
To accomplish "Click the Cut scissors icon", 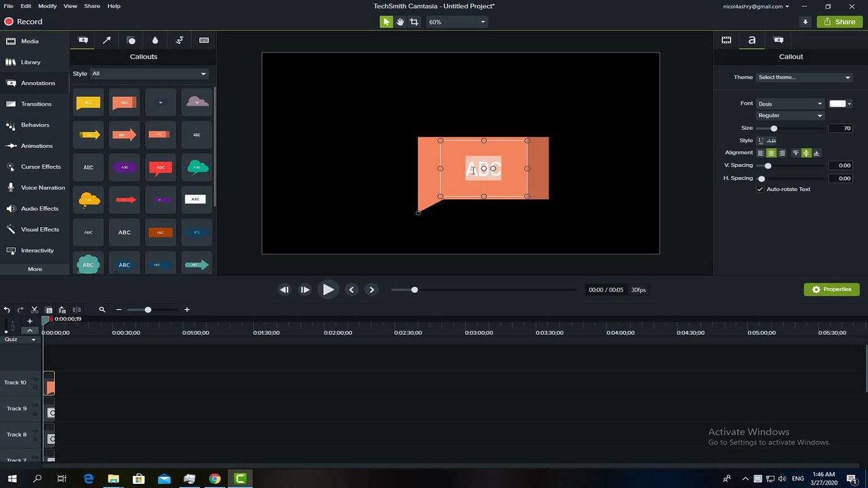I will click(35, 310).
